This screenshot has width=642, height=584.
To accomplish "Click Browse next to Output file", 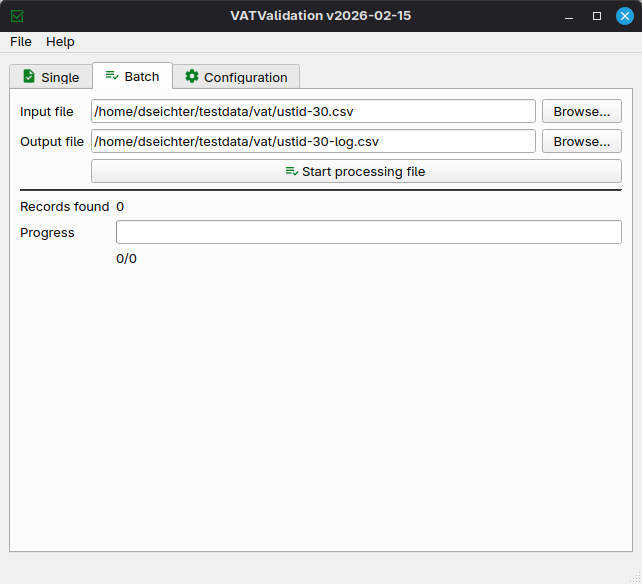I will pos(581,141).
